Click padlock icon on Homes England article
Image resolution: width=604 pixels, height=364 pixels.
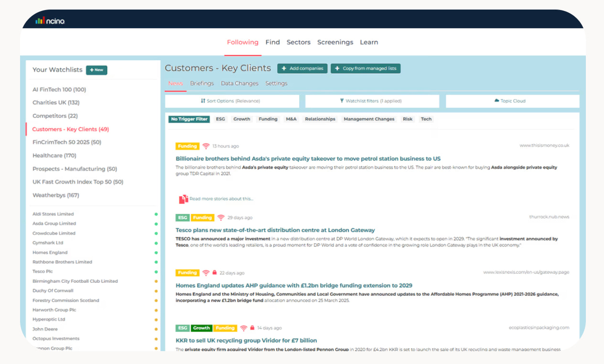(215, 273)
